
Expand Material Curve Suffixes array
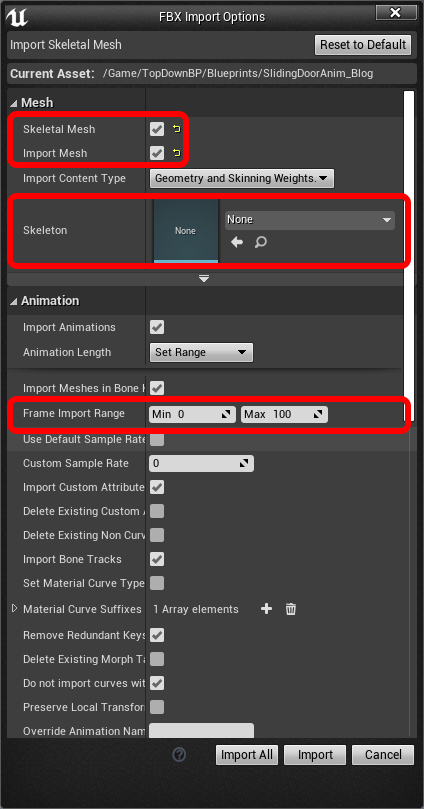click(x=14, y=609)
